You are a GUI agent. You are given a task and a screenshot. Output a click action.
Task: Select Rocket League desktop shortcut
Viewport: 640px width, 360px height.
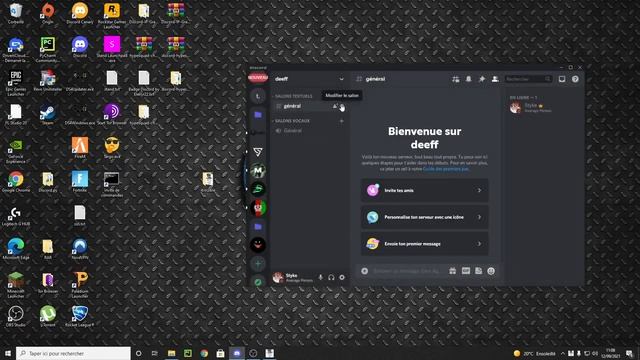pos(80,317)
